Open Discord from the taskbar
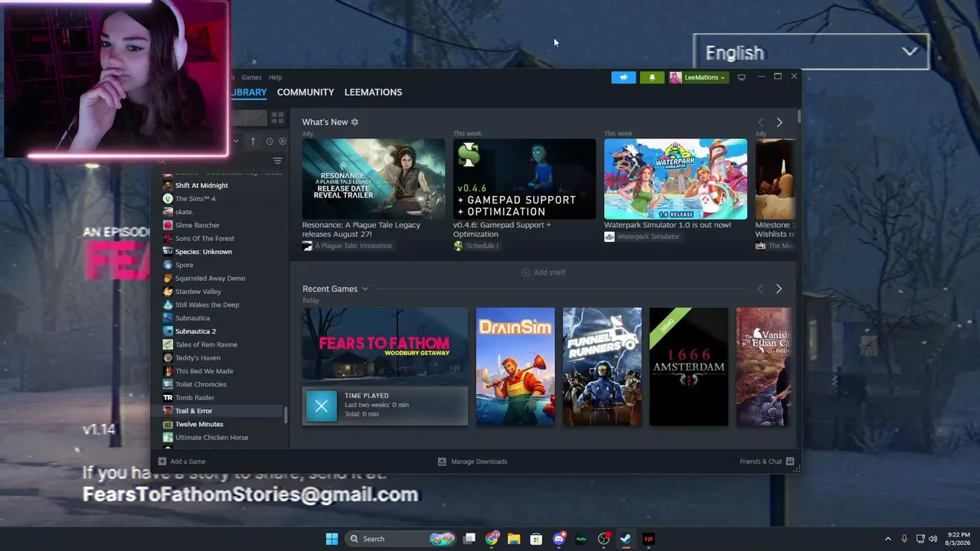The image size is (980, 551). tap(559, 539)
